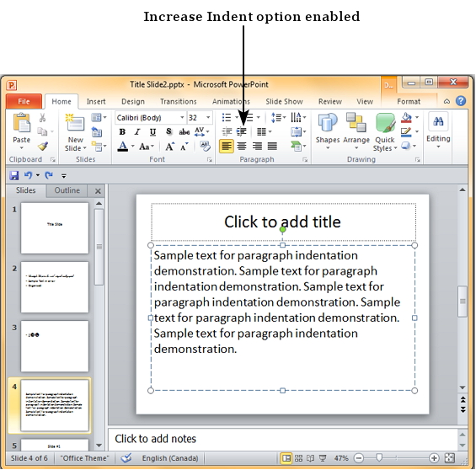Image resolution: width=476 pixels, height=470 pixels.
Task: Cut selection with the scissors icon
Action: point(42,118)
